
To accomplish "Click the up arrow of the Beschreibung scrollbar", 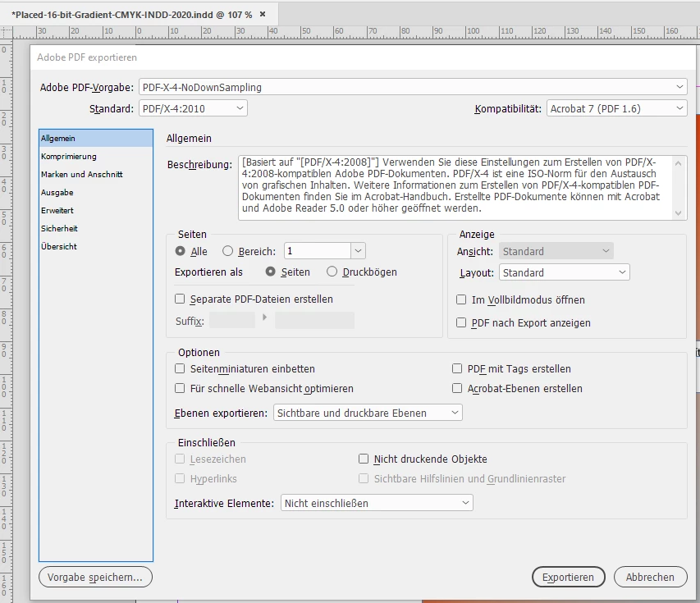I will click(678, 163).
